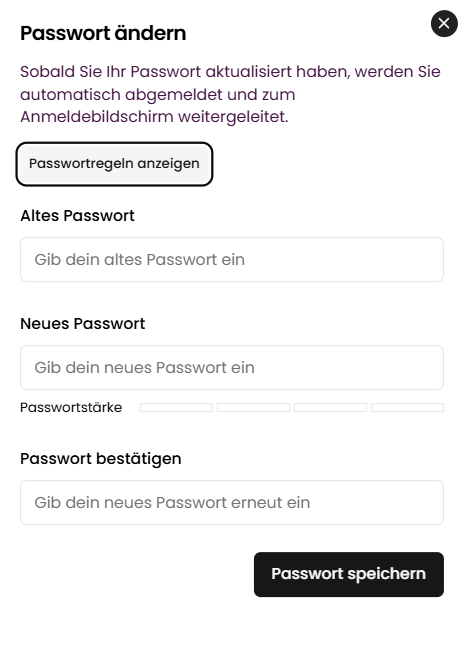The image size is (465, 656).
Task: Select the third Passwortstärke strength segment
Action: (x=330, y=407)
